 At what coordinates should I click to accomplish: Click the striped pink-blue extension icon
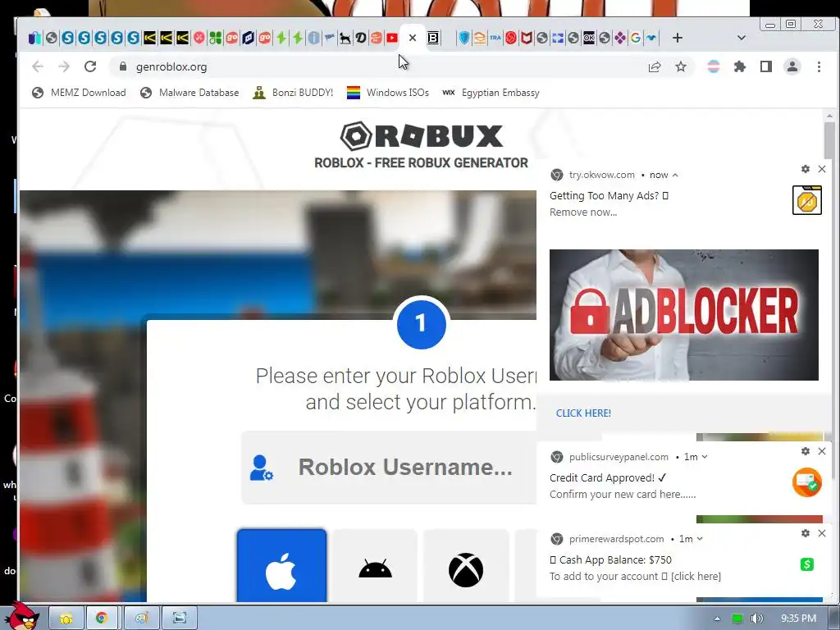(714, 67)
